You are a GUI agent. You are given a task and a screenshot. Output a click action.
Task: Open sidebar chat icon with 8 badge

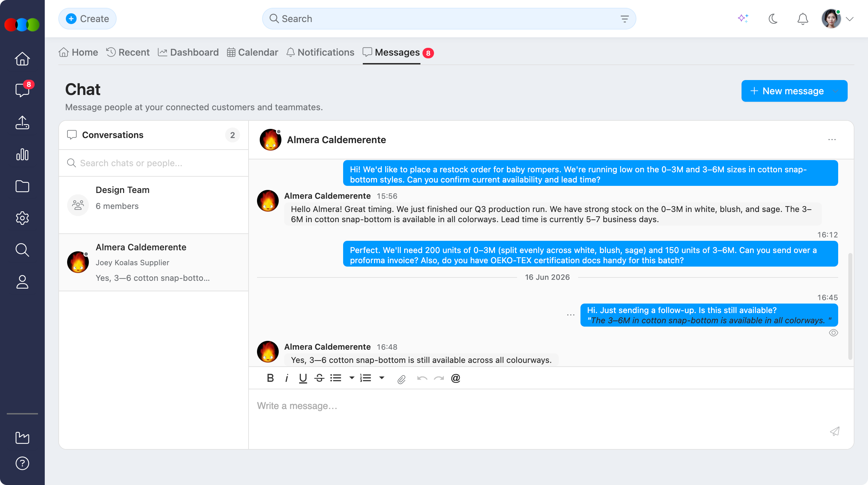click(22, 90)
